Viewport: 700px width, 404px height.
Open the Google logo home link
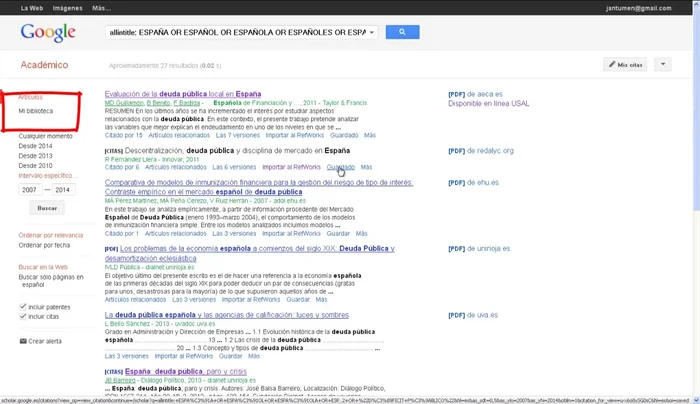[x=48, y=33]
